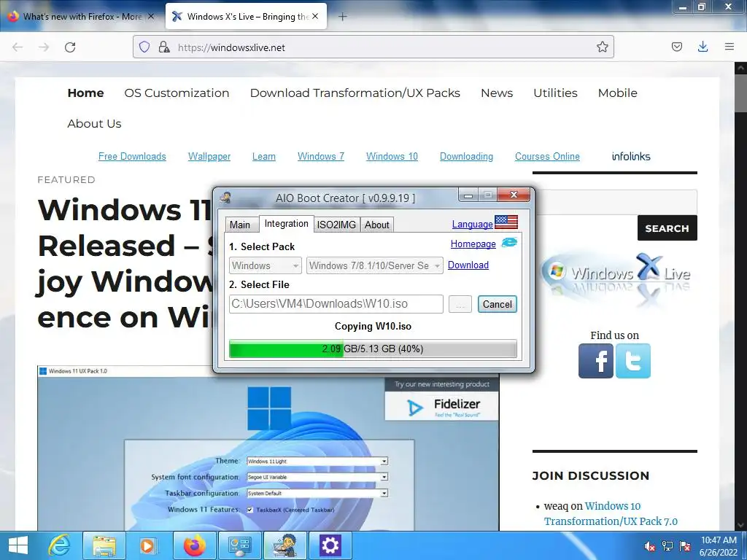Close the What's new with Firefox tab
The width and height of the screenshot is (747, 560).
point(151,16)
